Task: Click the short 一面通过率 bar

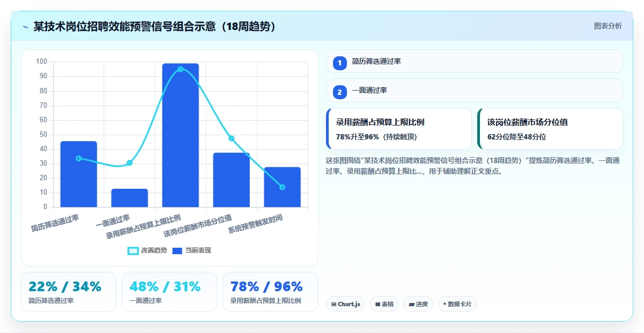Action: pos(129,198)
